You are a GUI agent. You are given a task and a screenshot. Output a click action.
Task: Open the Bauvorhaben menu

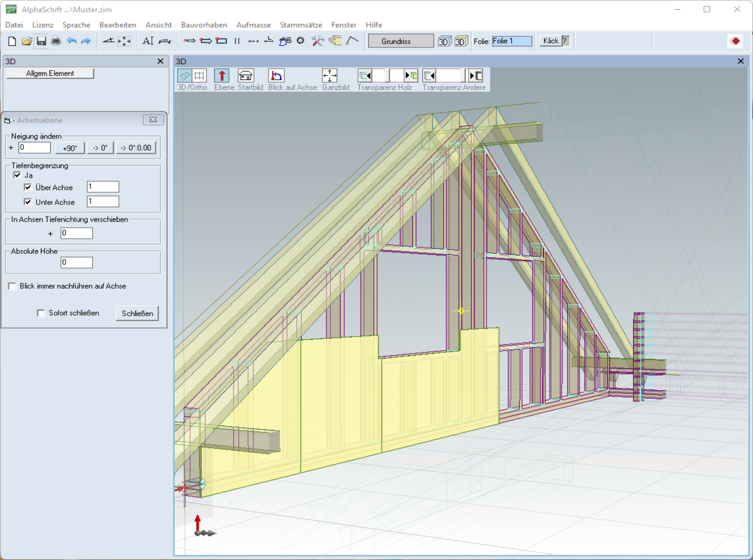(x=204, y=25)
